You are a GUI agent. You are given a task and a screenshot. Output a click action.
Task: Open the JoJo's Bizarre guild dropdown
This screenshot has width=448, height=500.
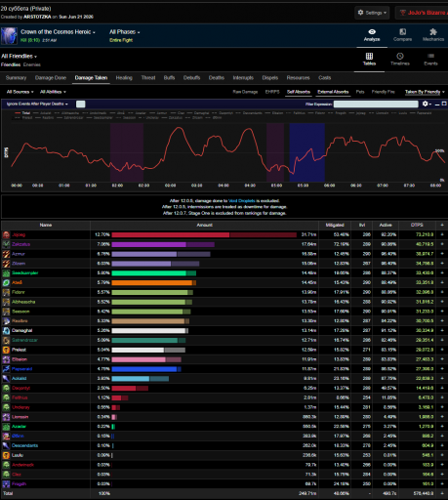click(422, 13)
